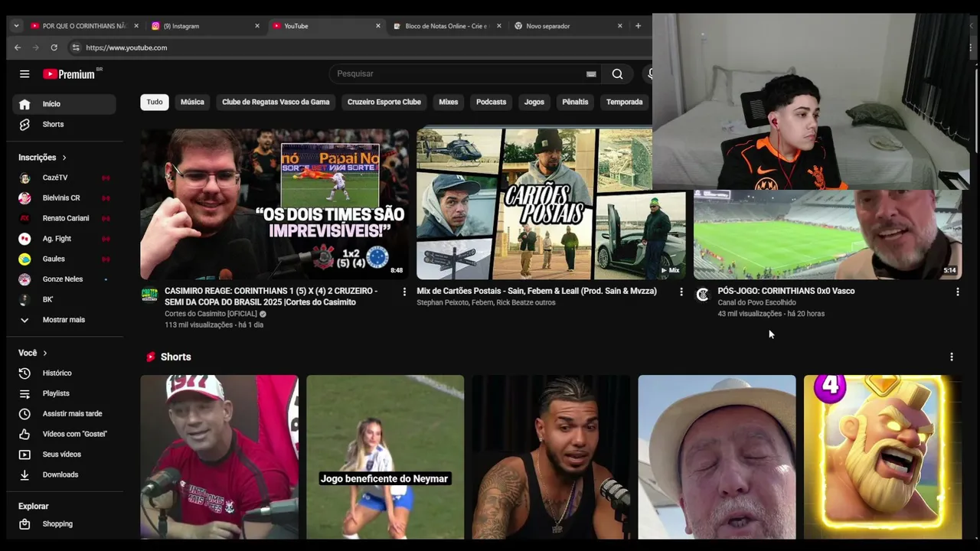Open PÓS-JOGO: CORINTHIANS 0x0 Vasco title
Screen dimensions: 980x551
pyautogui.click(x=786, y=291)
